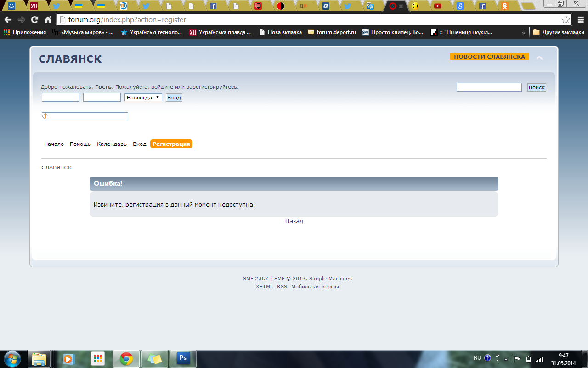Open the Навсегда session length dropdown
Image resolution: width=588 pixels, height=368 pixels.
pyautogui.click(x=143, y=98)
